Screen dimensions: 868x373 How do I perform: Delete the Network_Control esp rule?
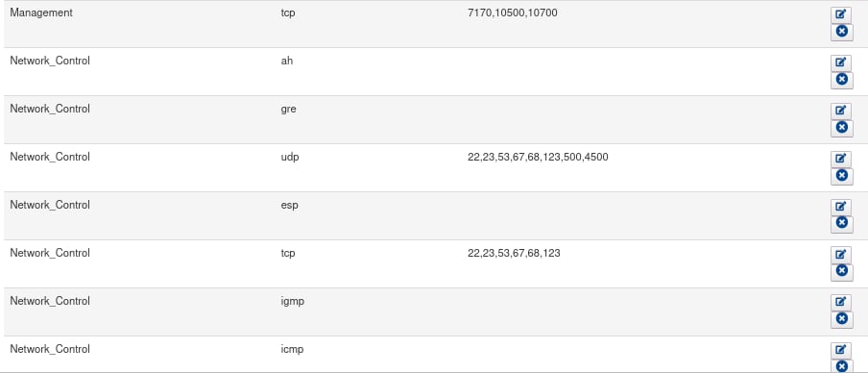coord(841,224)
